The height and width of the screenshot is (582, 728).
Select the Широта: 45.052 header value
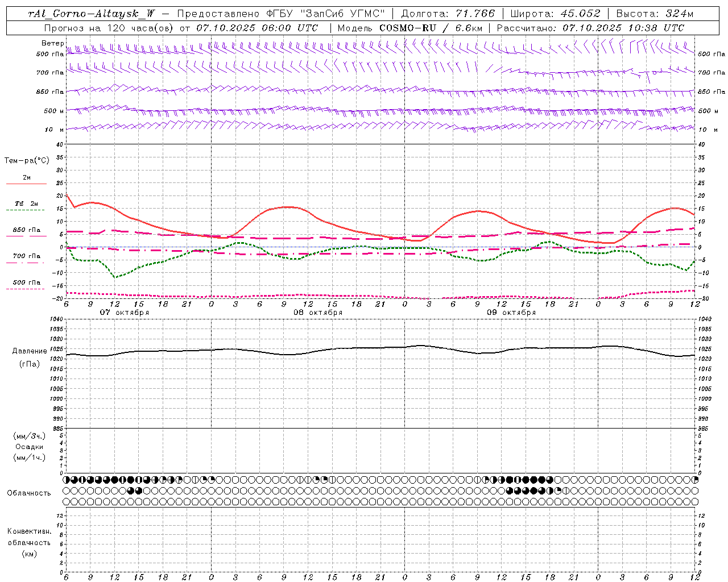pyautogui.click(x=555, y=14)
